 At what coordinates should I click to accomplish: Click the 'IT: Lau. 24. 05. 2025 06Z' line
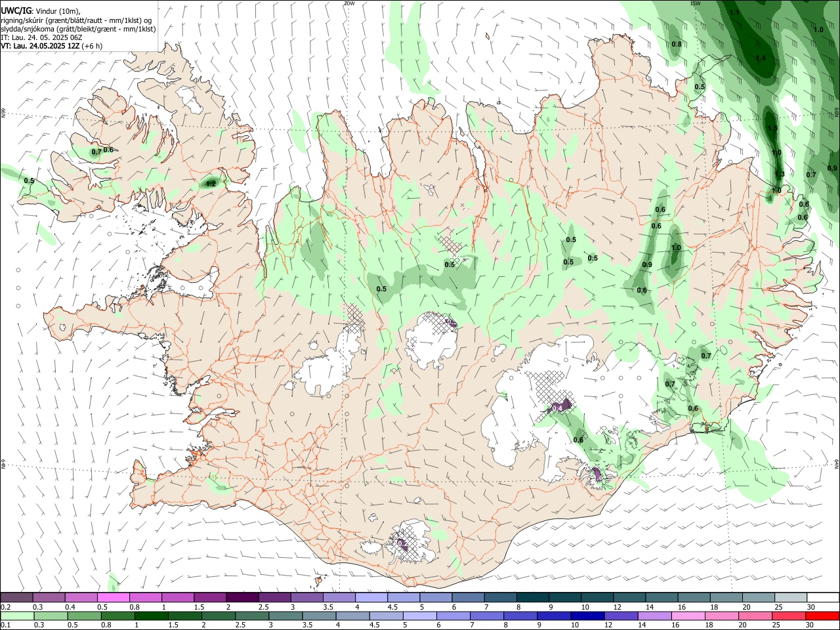[x=41, y=37]
